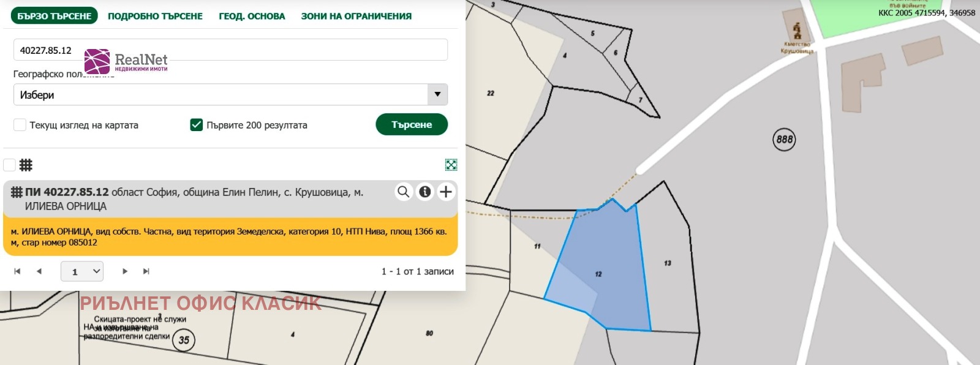The height and width of the screenshot is (365, 980).
Task: Click the green zoom-to-extent icon
Action: point(451,165)
